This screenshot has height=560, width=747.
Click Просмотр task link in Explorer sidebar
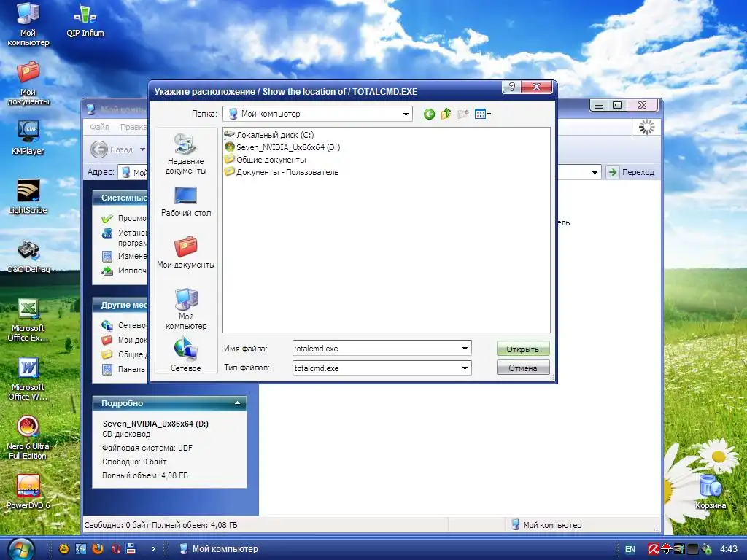pyautogui.click(x=125, y=218)
